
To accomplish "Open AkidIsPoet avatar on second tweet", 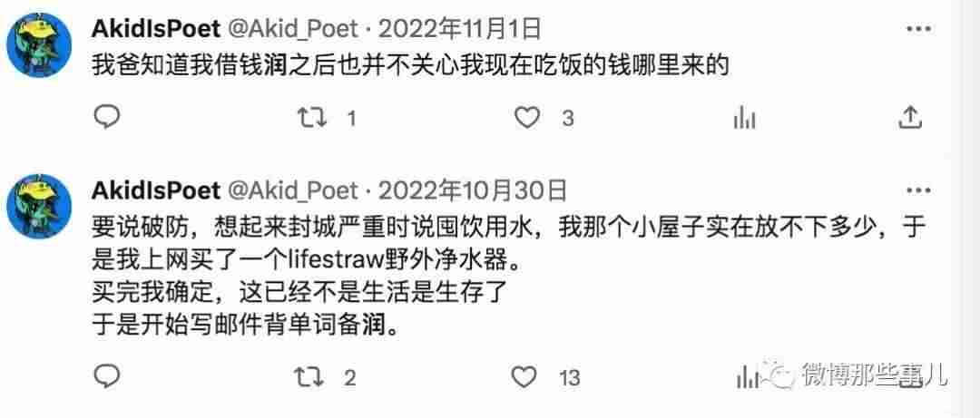I will coord(39,206).
